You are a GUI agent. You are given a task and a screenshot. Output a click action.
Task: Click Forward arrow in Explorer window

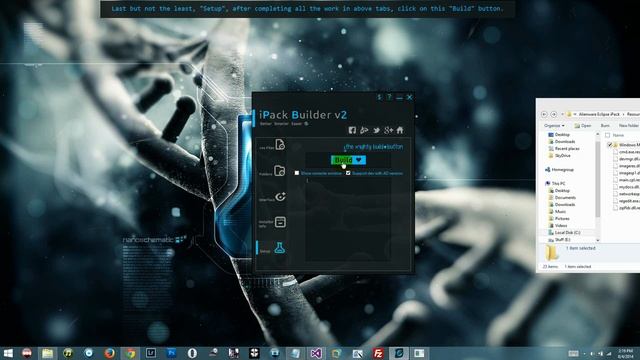(x=553, y=114)
